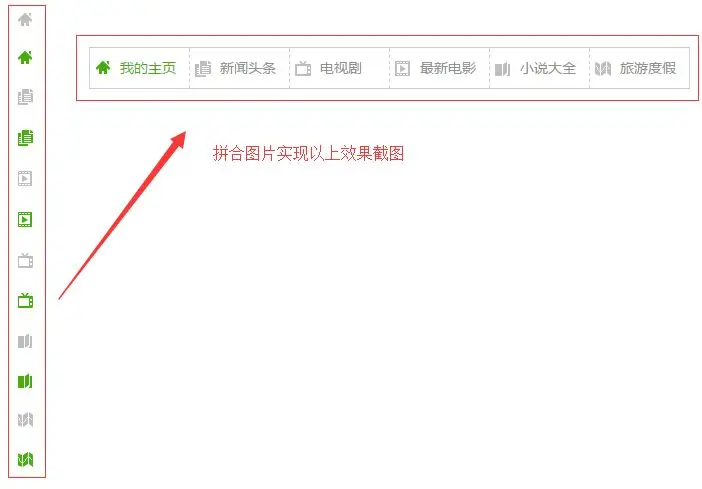702x489 pixels.
Task: Open the 我的主页 tab
Action: (139, 68)
